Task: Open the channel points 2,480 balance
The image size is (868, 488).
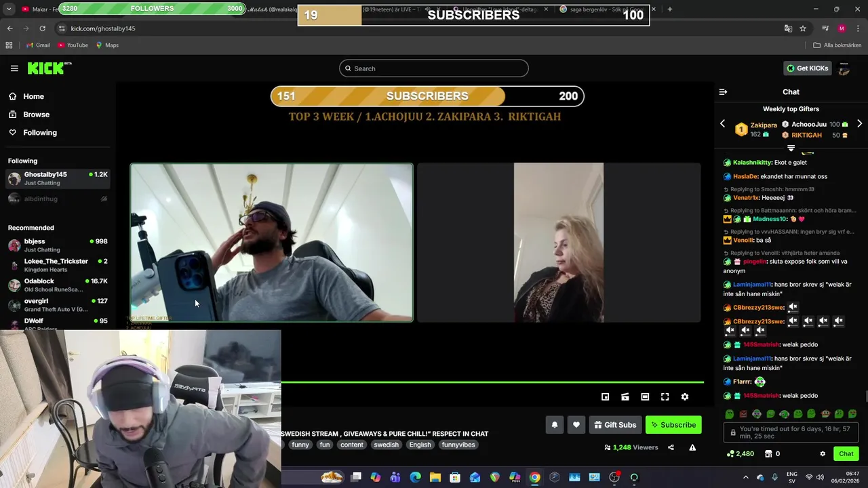Action: [x=741, y=454]
